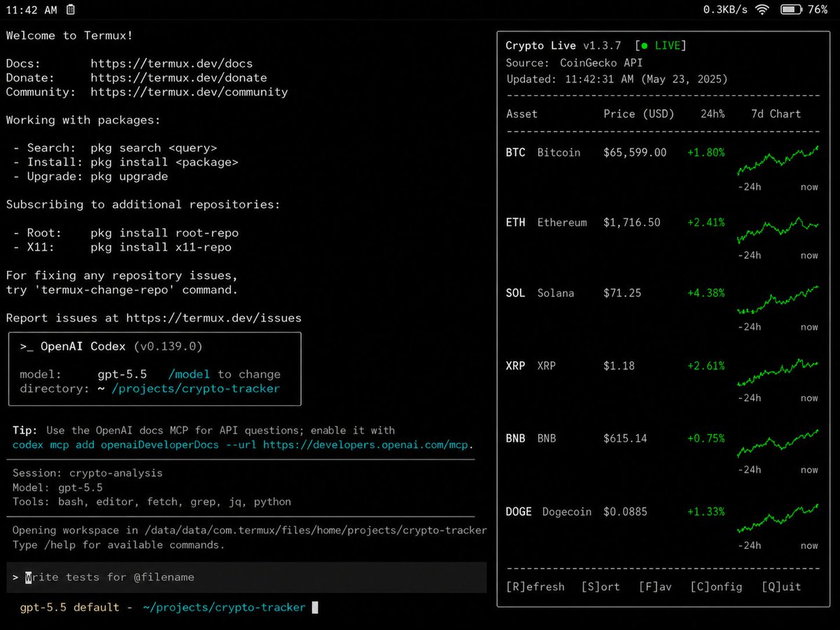The image size is (840, 630).
Task: Click the OpenAI Codex (v0.139.0) header
Action: click(x=111, y=346)
